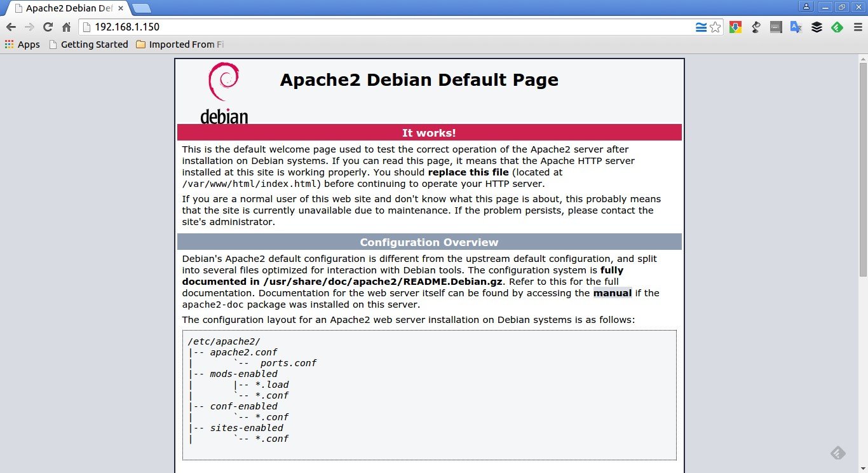Click the user profile icon in title bar
Image resolution: width=868 pixels, height=473 pixels.
point(806,7)
